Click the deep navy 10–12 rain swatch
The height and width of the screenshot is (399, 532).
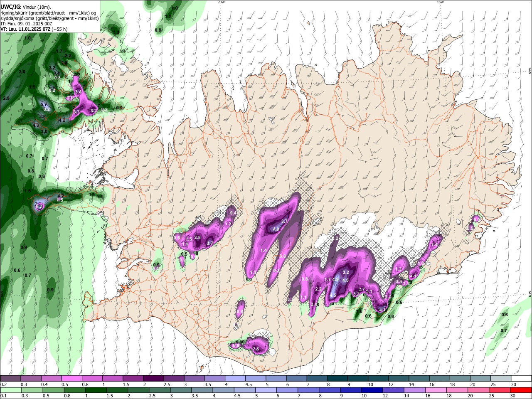click(372, 390)
